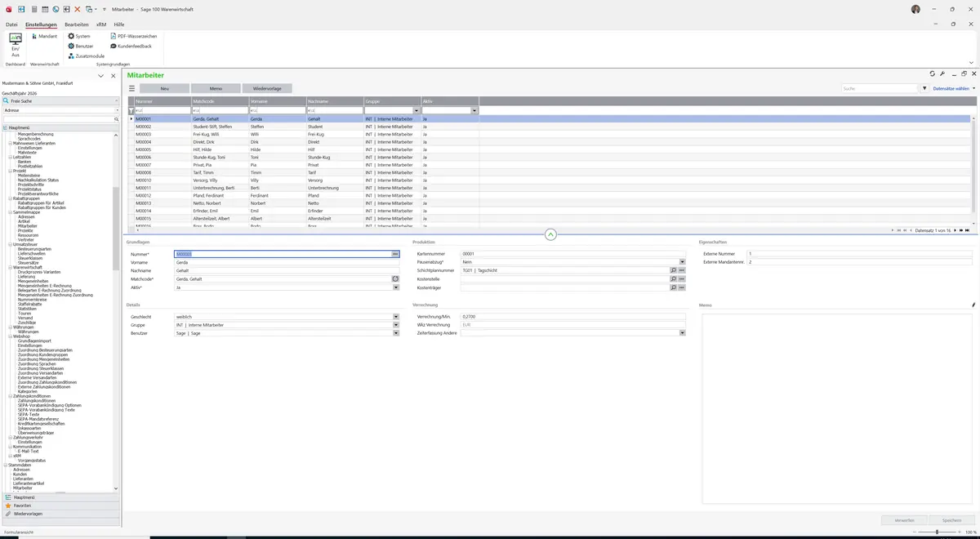Switch to the Einstellungen ribbon tab
The height and width of the screenshot is (539, 980).
(x=41, y=24)
